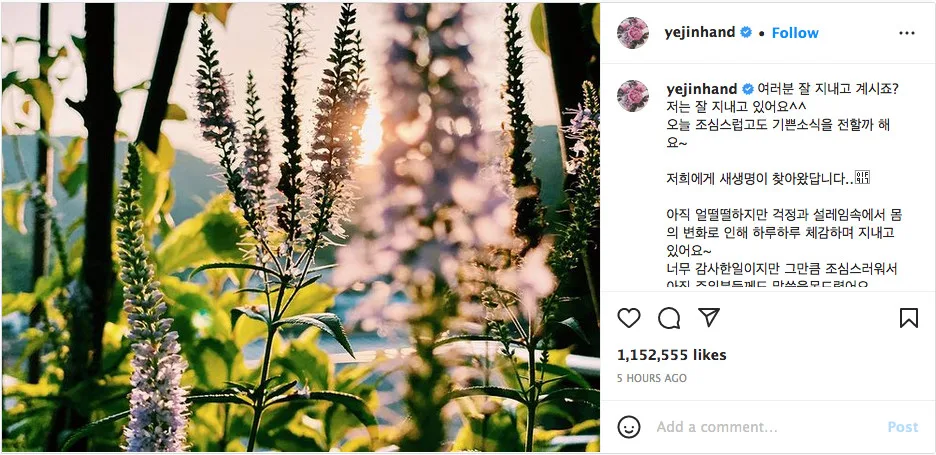Viewport: 936px width, 455px height.
Task: Visit yejinhand profile from header username
Action: click(700, 33)
